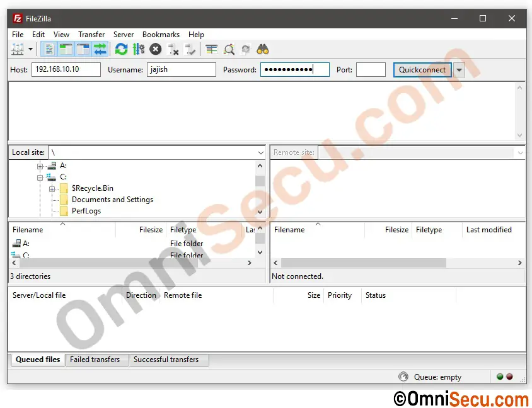Click the Password input field
The image size is (532, 408).
(295, 69)
